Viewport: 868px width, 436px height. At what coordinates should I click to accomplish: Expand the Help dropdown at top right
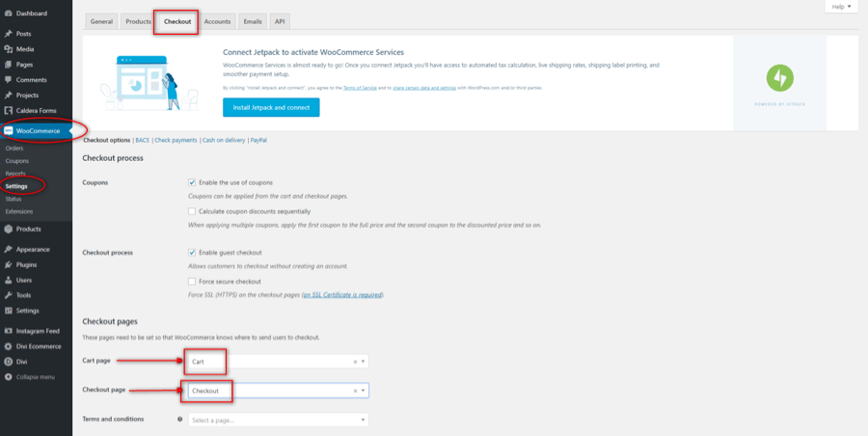coord(842,7)
